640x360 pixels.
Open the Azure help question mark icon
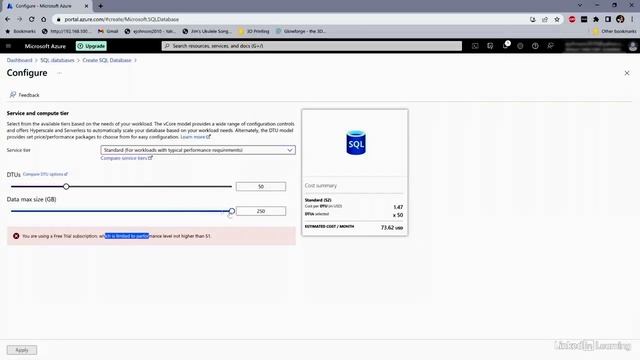[x=535, y=46]
